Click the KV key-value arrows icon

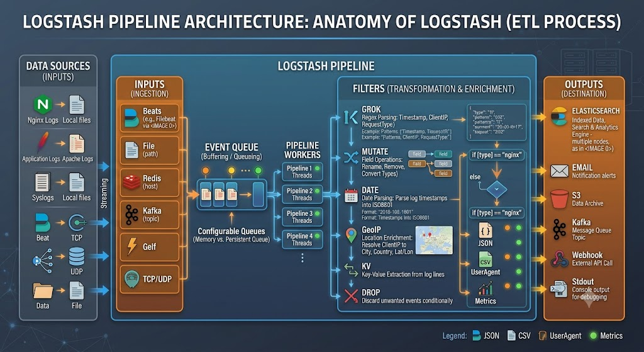[351, 270]
